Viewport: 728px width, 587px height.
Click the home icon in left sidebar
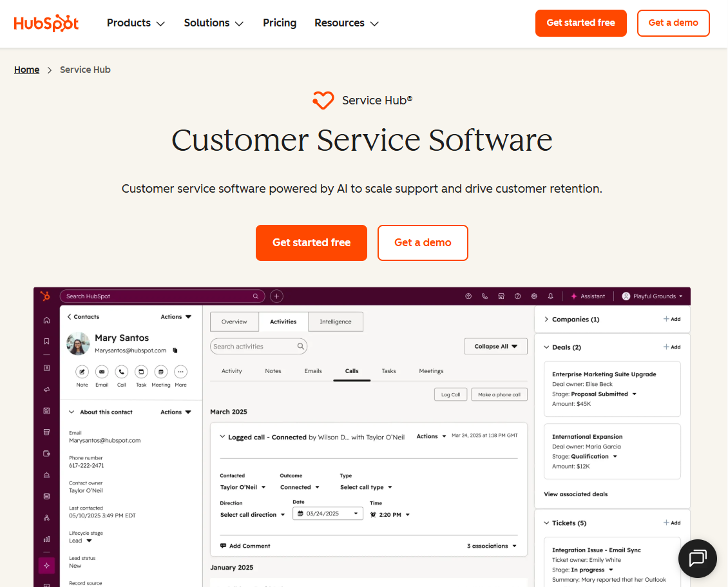(46, 320)
